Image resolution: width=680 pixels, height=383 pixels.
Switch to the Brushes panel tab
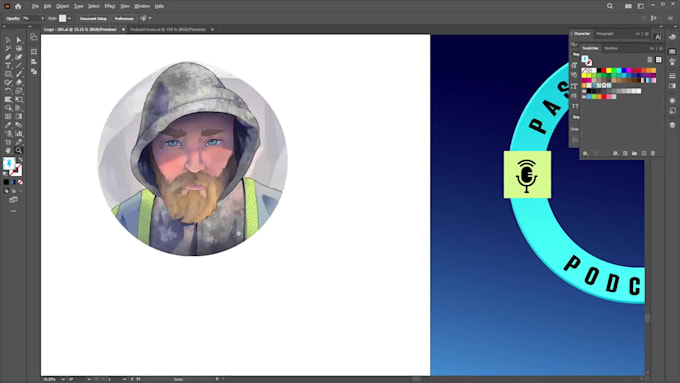(611, 48)
